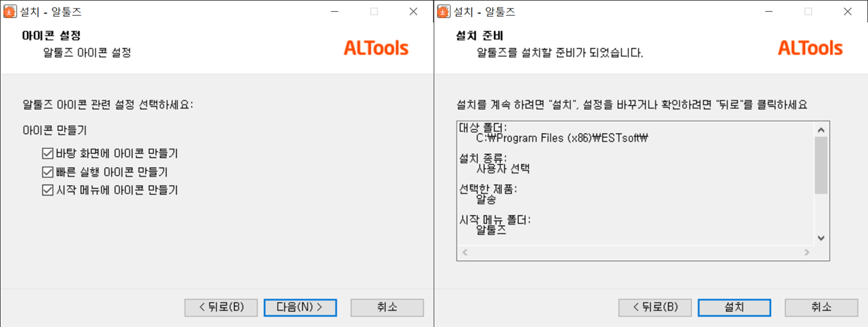Viewport: 868px width, 327px height.
Task: Click the installer icon in the left window title bar
Action: pos(10,11)
